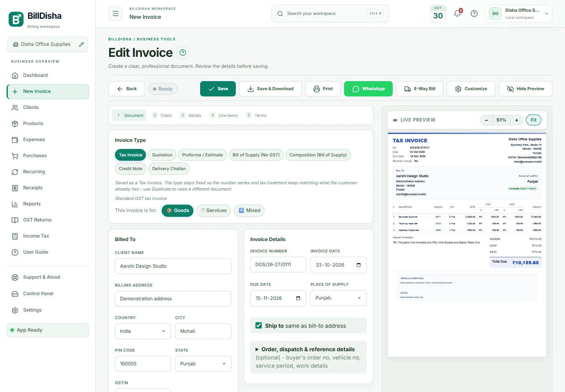
Task: Select Goods invoice kind
Action: pyautogui.click(x=177, y=211)
